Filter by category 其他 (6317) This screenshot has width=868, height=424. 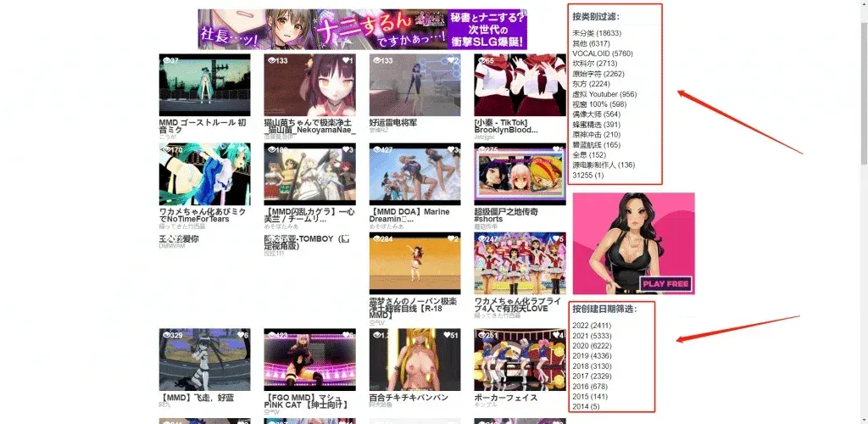(591, 43)
